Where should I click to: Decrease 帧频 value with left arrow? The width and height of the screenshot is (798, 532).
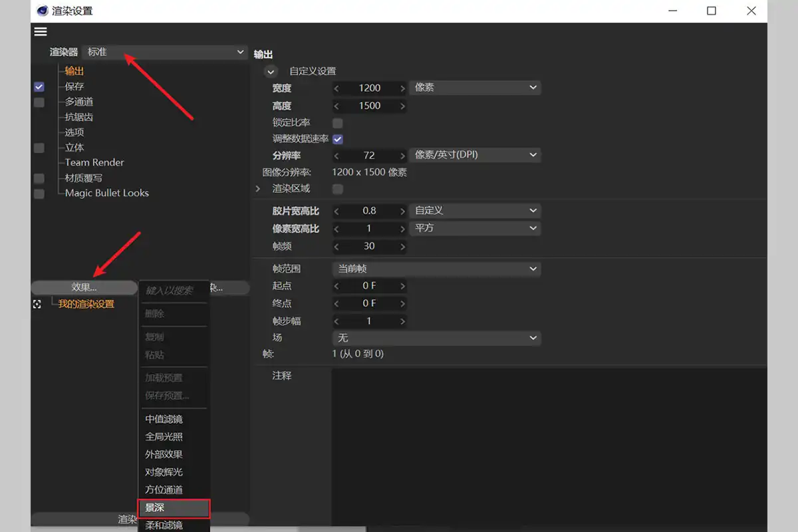point(336,246)
